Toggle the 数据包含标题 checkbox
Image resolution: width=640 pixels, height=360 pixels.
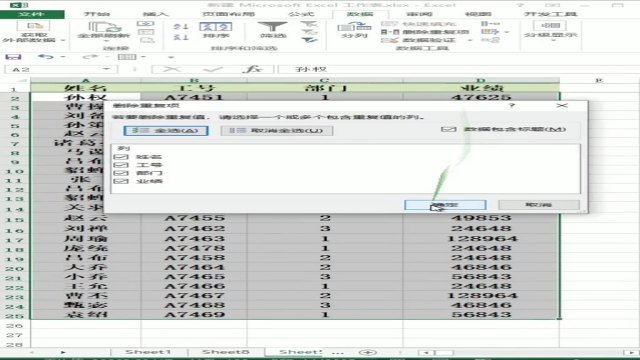(448, 129)
